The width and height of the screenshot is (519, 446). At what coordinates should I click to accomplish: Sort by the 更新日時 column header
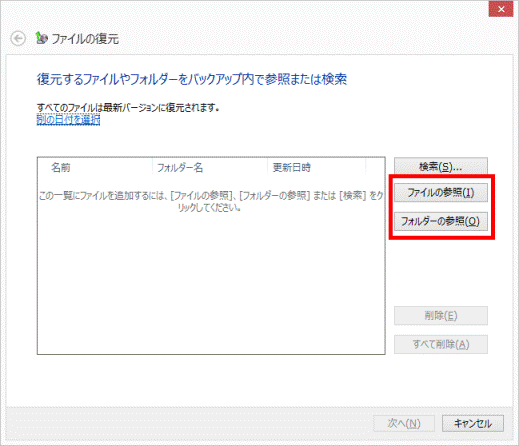coord(316,167)
